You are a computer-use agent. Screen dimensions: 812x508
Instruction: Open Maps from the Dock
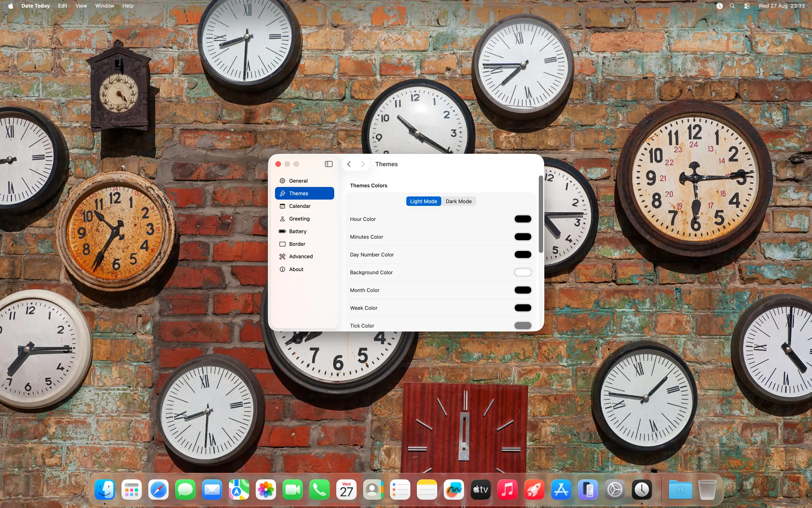239,489
